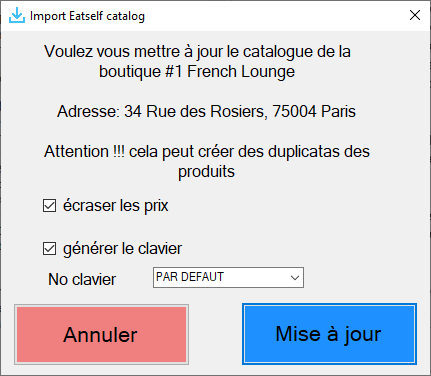Cancel with the red Annuler button

[102, 334]
